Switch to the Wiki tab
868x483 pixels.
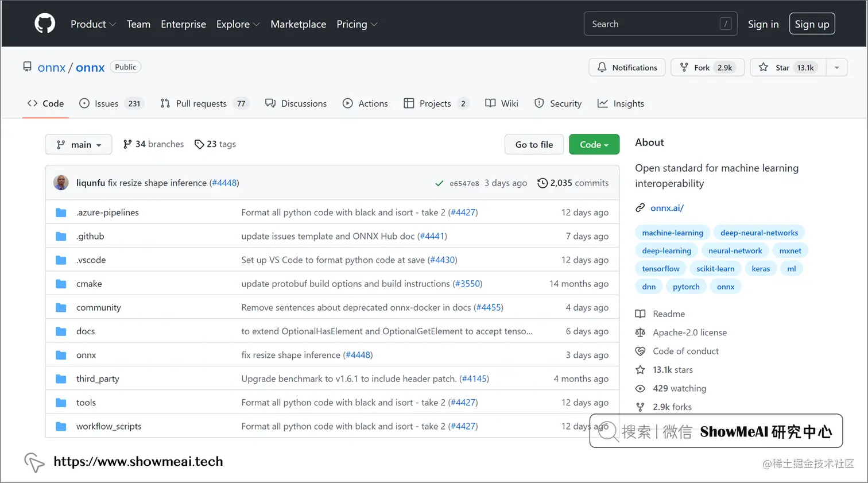[x=502, y=103]
